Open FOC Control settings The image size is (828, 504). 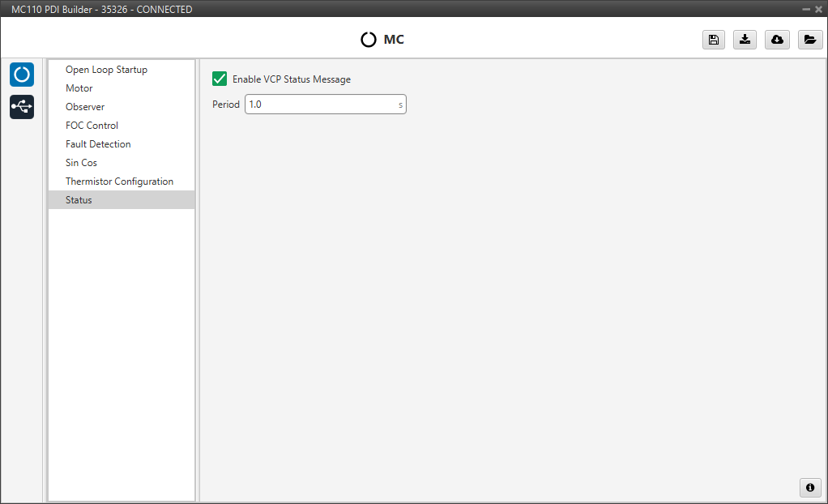(x=92, y=126)
